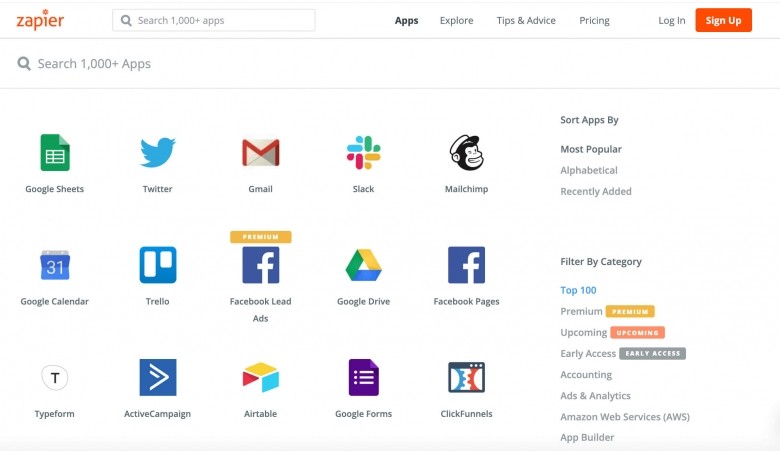Click the Gmail label text
Screen dimensions: 780x451
coord(261,189)
